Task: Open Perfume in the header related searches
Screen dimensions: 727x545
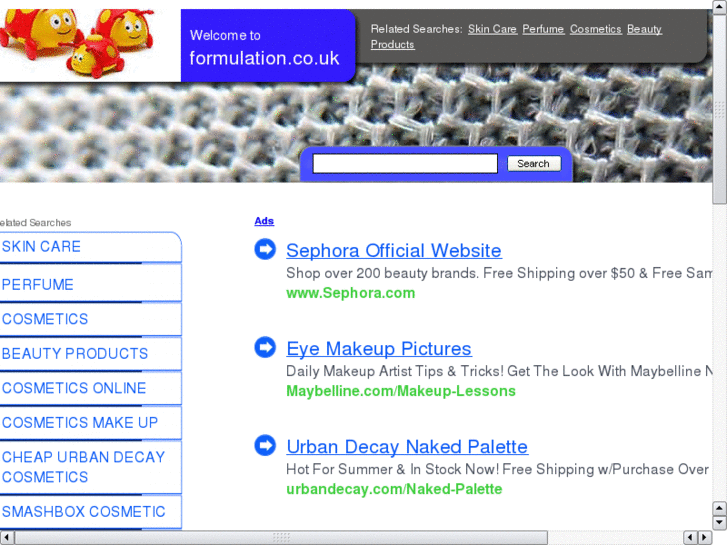Action: coord(543,29)
